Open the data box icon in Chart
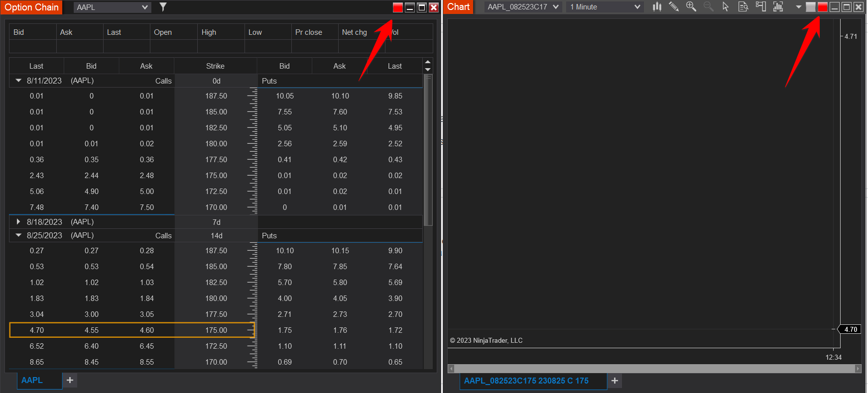This screenshot has height=393, width=868. 743,7
